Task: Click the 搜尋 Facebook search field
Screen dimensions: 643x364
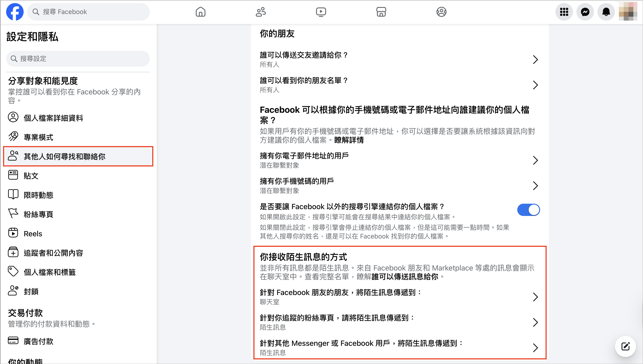Action: click(x=88, y=12)
